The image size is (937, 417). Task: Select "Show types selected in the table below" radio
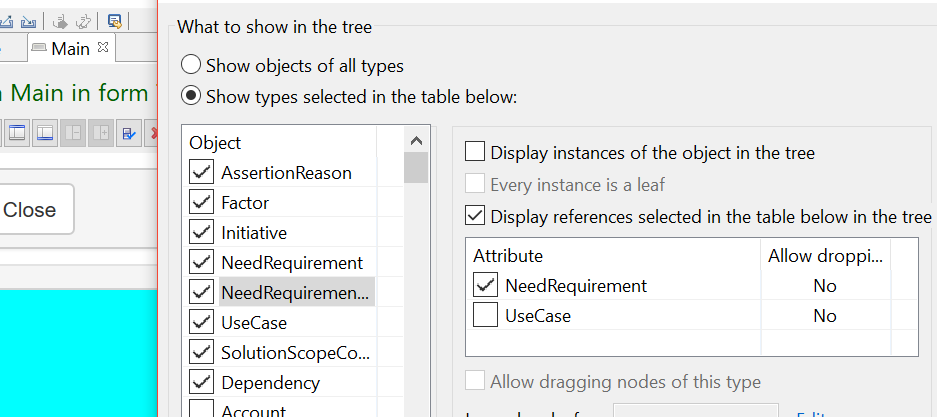tap(191, 96)
